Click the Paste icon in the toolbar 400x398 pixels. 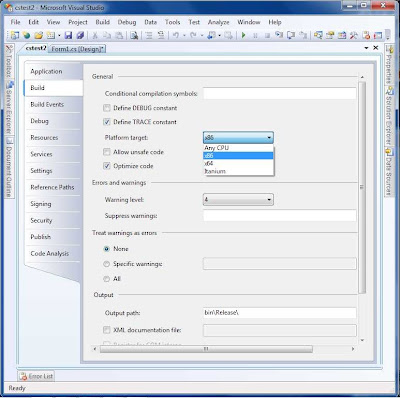(x=119, y=35)
